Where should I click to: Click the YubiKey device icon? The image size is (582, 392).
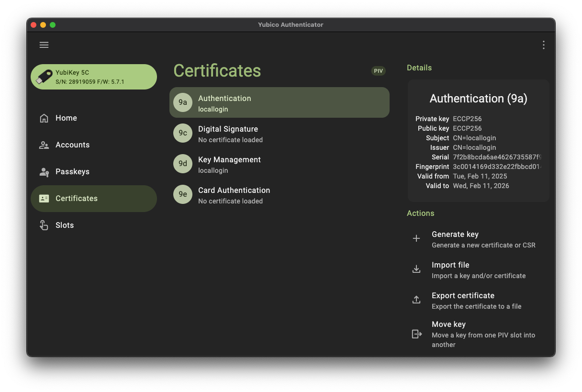coord(45,77)
